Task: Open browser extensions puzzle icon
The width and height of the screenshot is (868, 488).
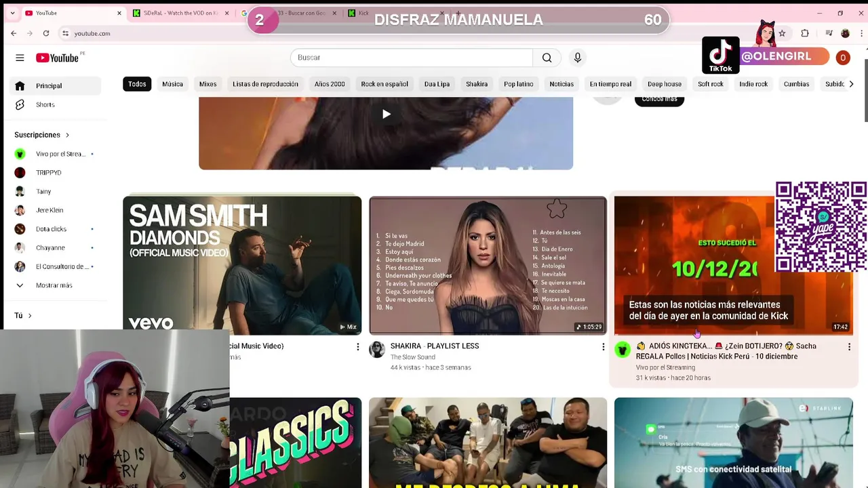Action: pos(805,33)
